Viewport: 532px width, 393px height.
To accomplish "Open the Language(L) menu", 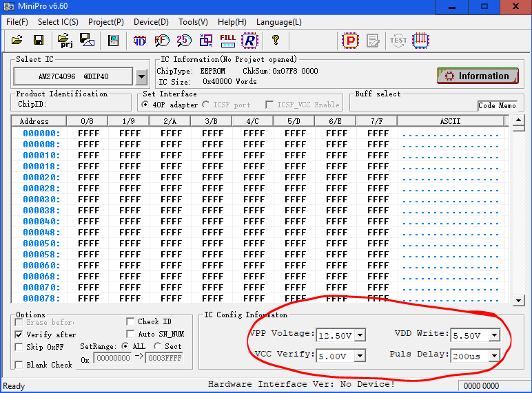I will tap(279, 22).
